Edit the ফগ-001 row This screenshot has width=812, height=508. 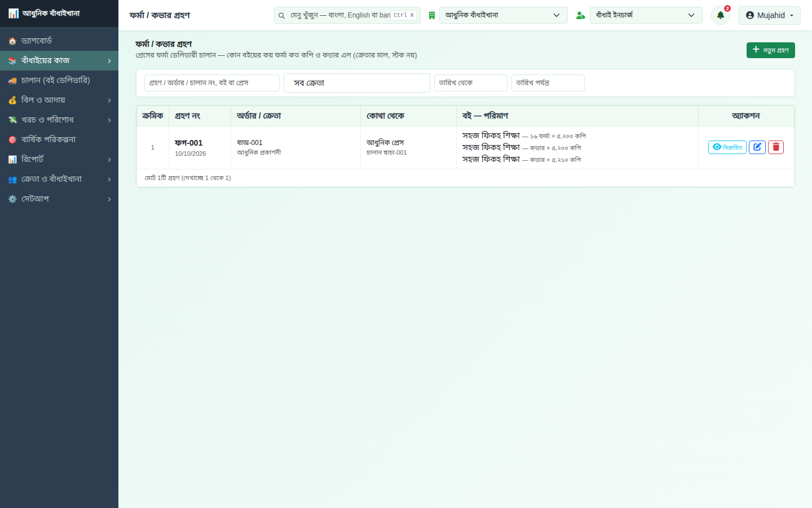click(757, 147)
